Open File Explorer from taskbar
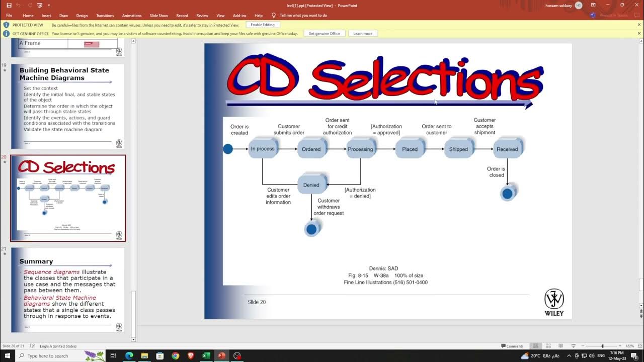The image size is (644, 362). coord(144,356)
